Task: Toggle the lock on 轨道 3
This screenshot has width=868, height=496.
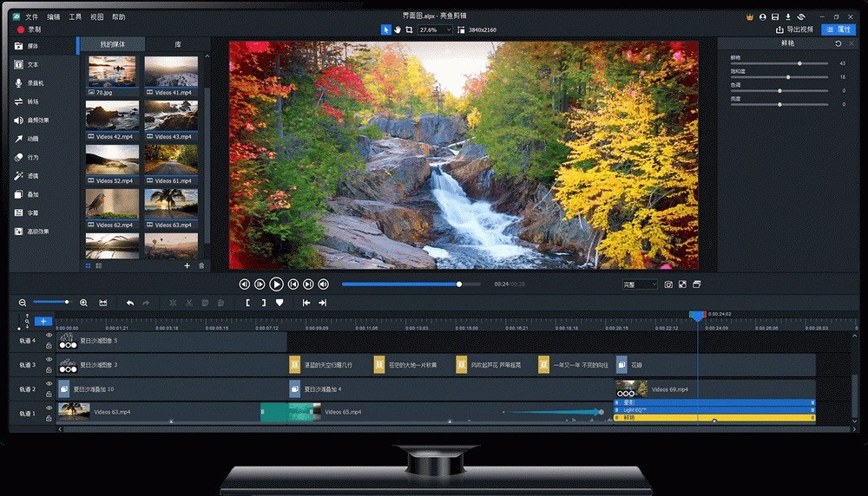Action: [49, 370]
